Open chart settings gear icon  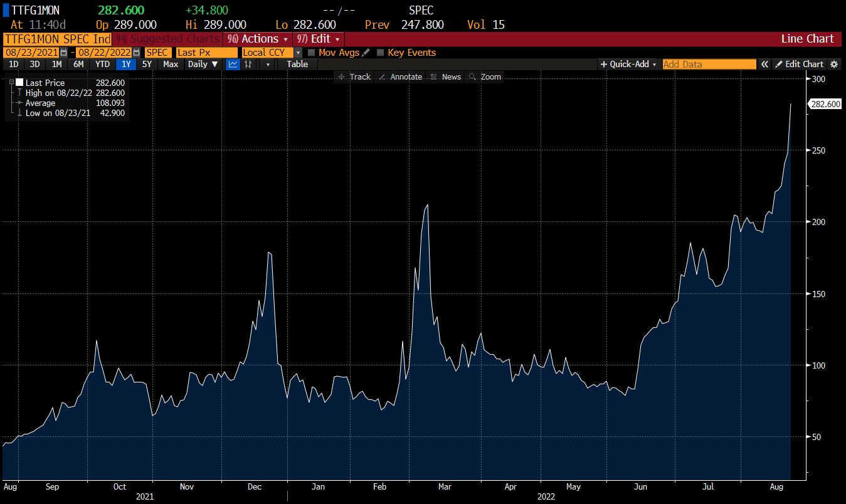pyautogui.click(x=834, y=64)
